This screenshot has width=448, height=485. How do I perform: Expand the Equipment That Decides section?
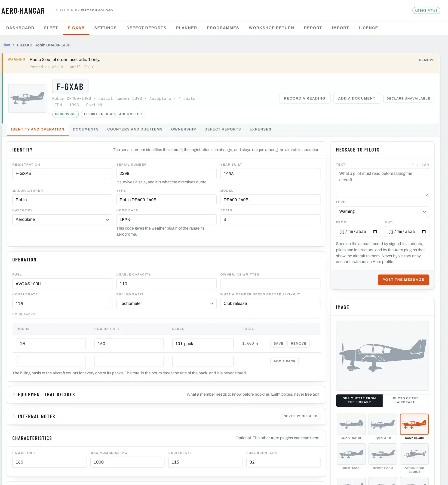44,394
